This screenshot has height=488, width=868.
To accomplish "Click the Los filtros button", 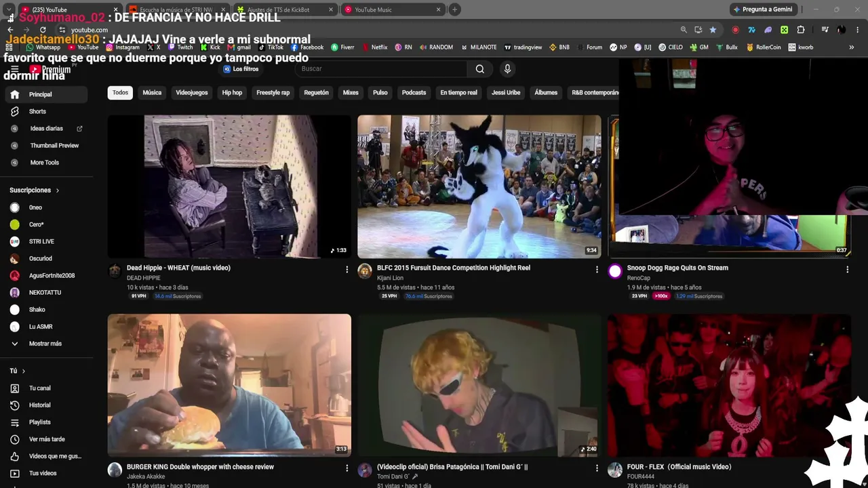I will pos(241,69).
